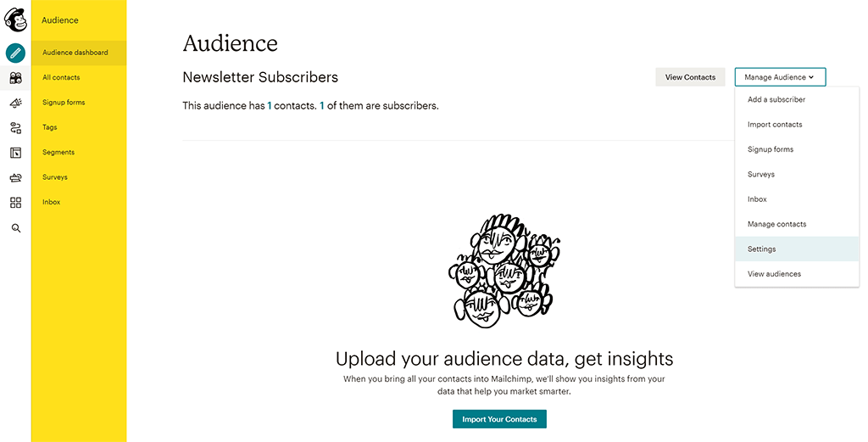The height and width of the screenshot is (442, 868).
Task: Click the Mailchimp Freddie logo
Action: coord(15,19)
